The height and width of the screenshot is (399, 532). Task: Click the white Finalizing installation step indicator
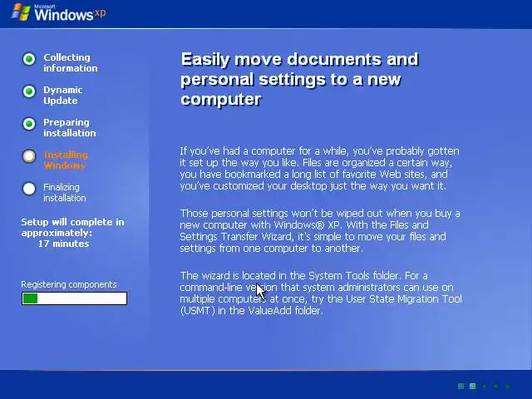coord(29,189)
